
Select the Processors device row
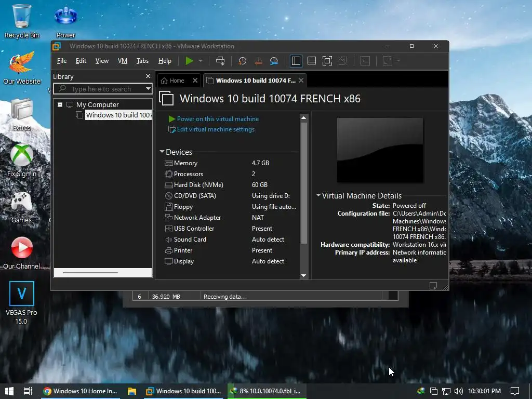pos(231,174)
